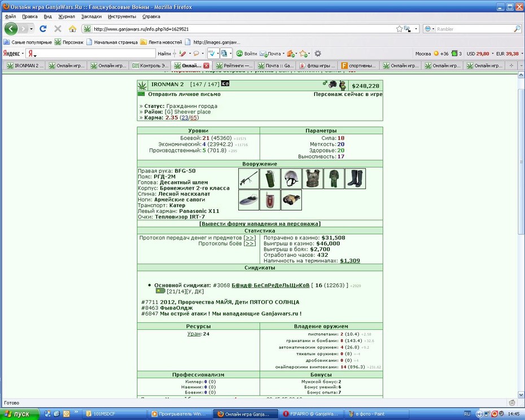Open the Б@нд@ БеСпРеДеЛьЩиКоВ syndicate link
The width and height of the screenshot is (525, 420).
pyautogui.click(x=270, y=285)
